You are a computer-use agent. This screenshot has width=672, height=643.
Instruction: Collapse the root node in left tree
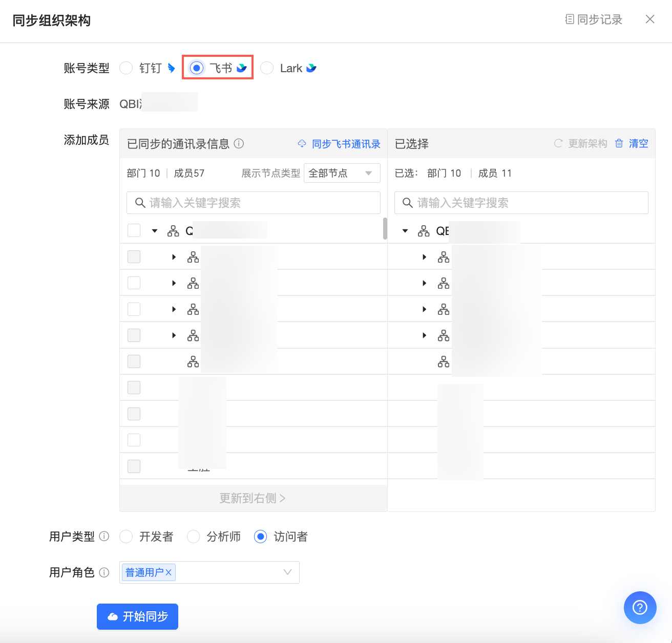[x=155, y=231]
